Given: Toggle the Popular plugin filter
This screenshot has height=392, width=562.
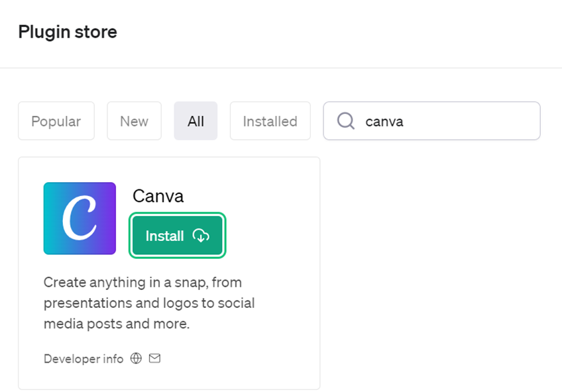Looking at the screenshot, I should pyautogui.click(x=56, y=121).
